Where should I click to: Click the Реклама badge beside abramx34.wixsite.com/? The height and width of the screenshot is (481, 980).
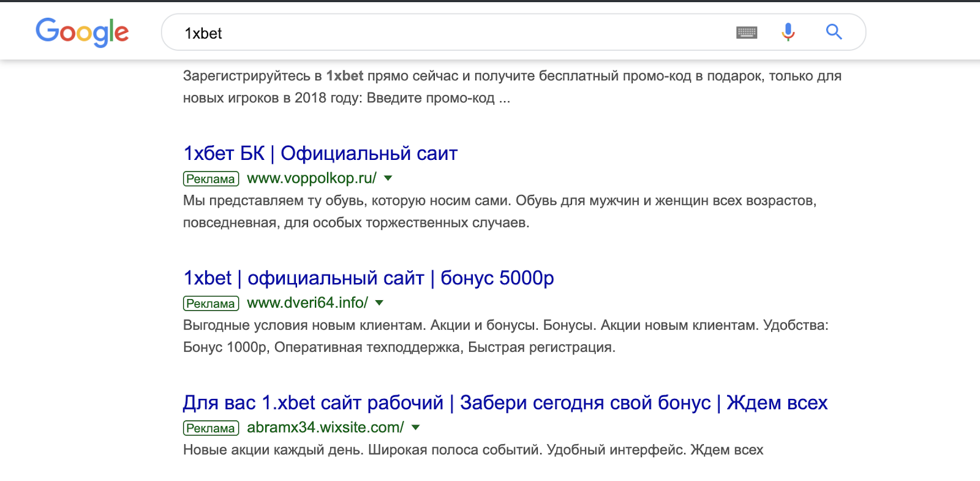(x=211, y=428)
